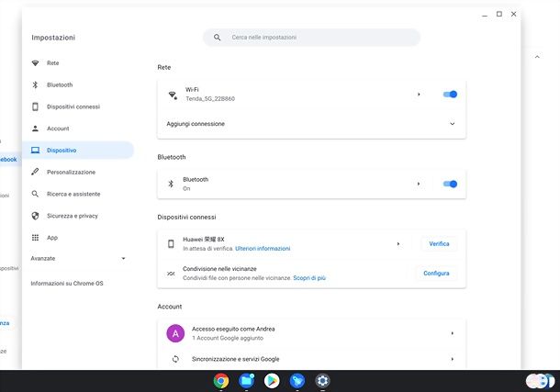Click the purple account avatar icon

click(x=175, y=333)
